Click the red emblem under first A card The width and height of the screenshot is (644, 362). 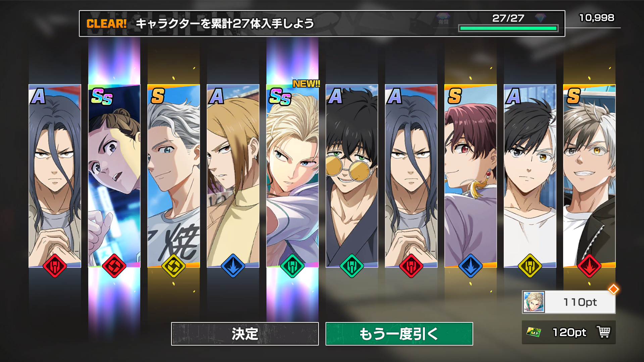point(55,266)
